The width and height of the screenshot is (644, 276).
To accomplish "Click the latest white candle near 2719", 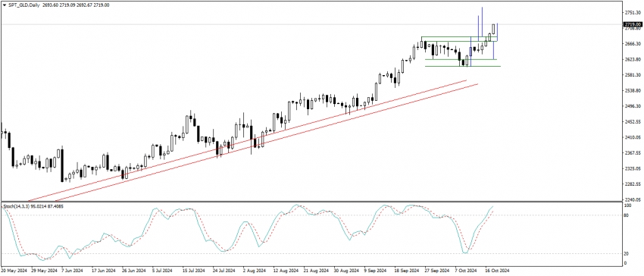I will [493, 29].
